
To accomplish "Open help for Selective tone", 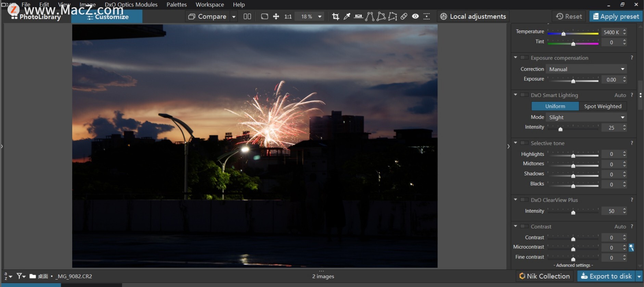I will tap(632, 143).
